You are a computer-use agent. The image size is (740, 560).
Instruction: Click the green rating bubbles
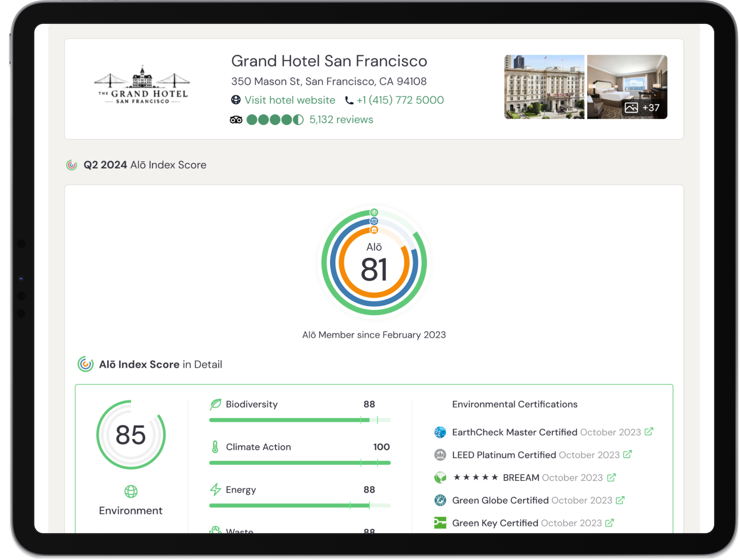click(x=275, y=120)
